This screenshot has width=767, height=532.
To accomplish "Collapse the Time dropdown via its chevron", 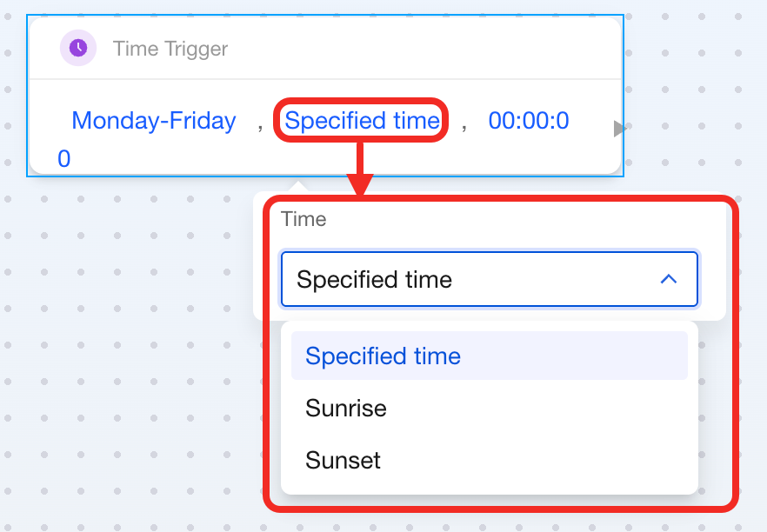I will (x=668, y=279).
